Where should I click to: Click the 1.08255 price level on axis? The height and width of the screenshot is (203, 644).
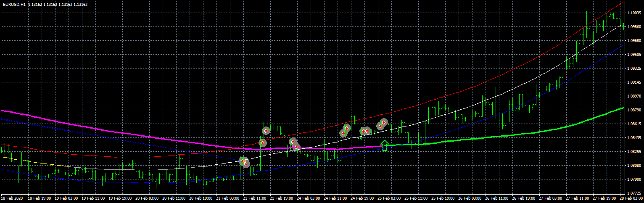634,152
